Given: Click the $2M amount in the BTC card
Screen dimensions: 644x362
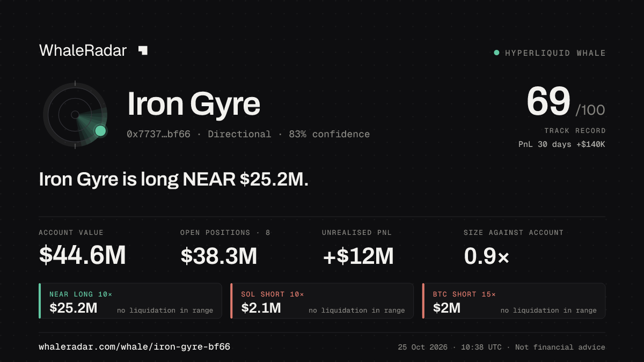Looking at the screenshot, I should (x=447, y=308).
